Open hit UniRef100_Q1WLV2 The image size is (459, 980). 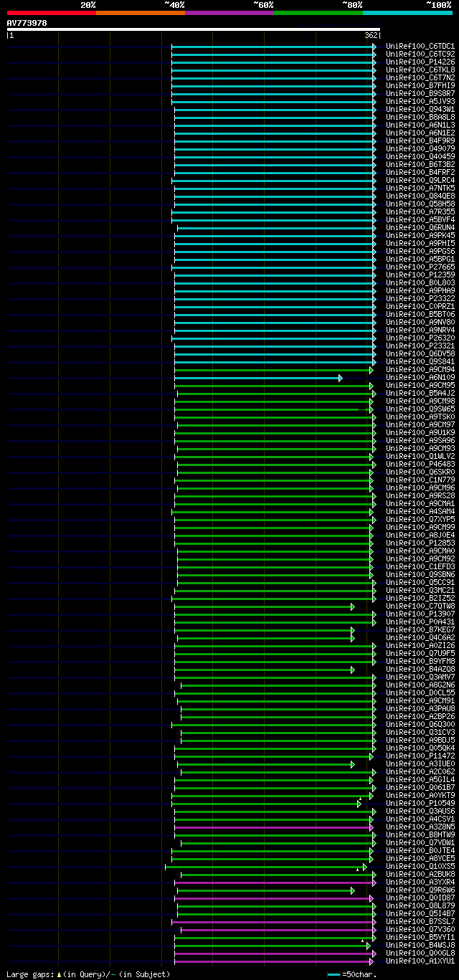point(420,457)
